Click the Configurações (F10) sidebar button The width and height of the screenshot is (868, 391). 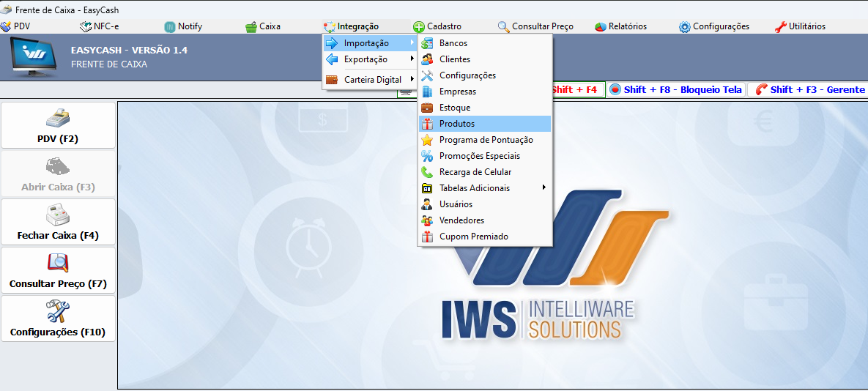tap(58, 319)
